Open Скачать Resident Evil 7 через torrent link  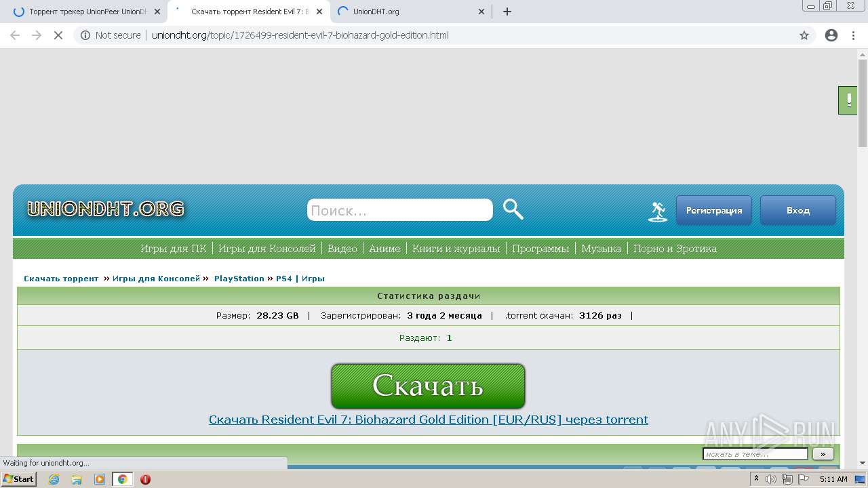(429, 420)
